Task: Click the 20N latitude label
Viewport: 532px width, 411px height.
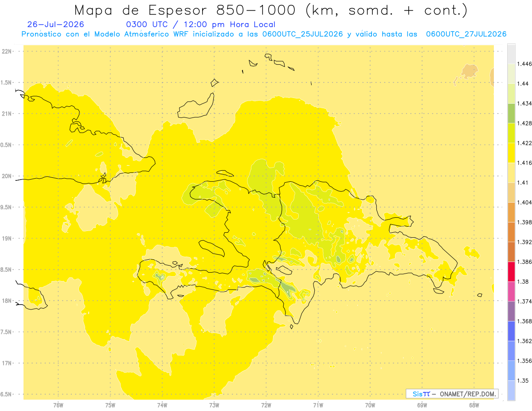Action: 8,176
